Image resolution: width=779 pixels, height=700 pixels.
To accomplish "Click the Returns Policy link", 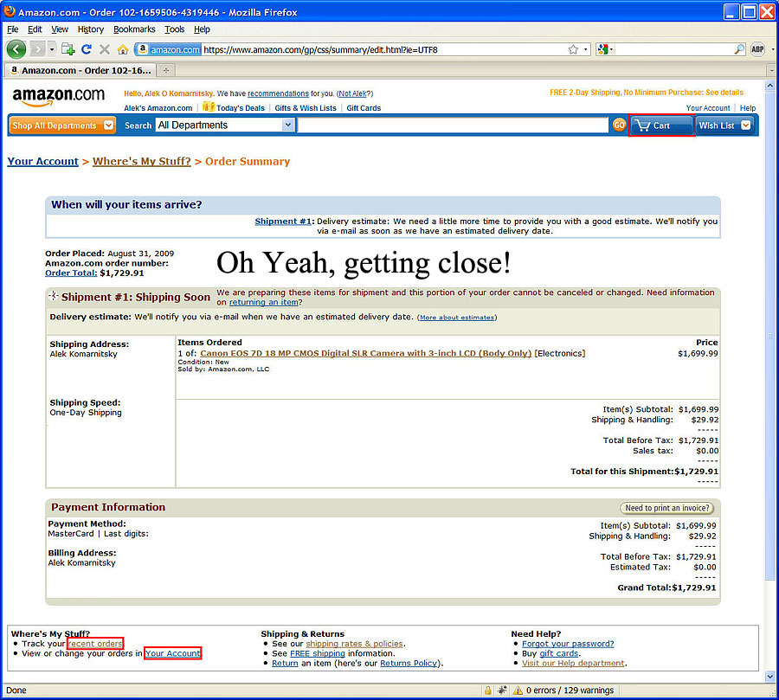I will [x=409, y=664].
